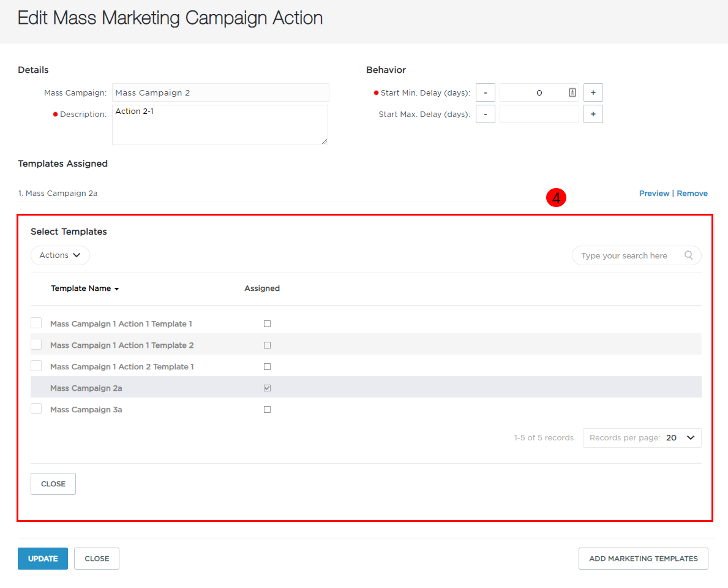Toggle Assigned checkbox for Mass Campaign 1 Action 2 Template 1
This screenshot has width=728, height=588.
[267, 366]
